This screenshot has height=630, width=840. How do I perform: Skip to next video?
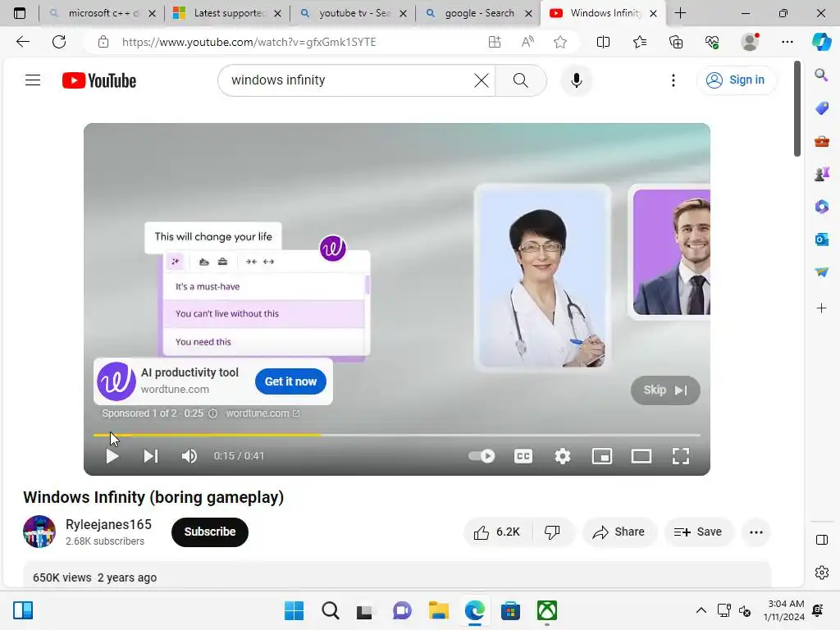coord(151,456)
